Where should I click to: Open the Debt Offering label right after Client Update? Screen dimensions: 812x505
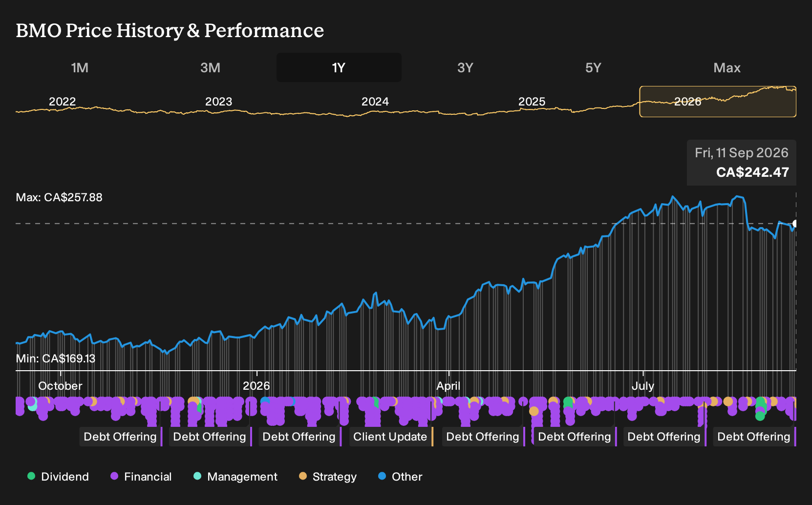point(483,437)
